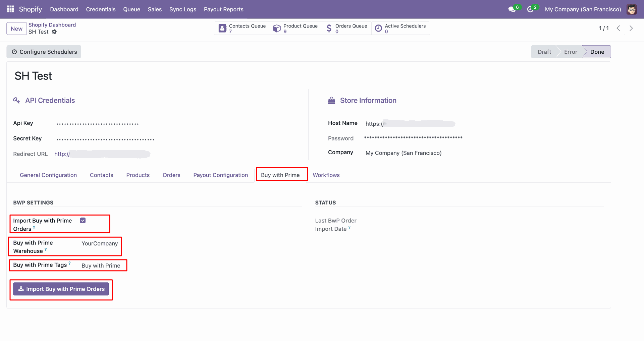Switch to the Workflows tab

pyautogui.click(x=326, y=175)
